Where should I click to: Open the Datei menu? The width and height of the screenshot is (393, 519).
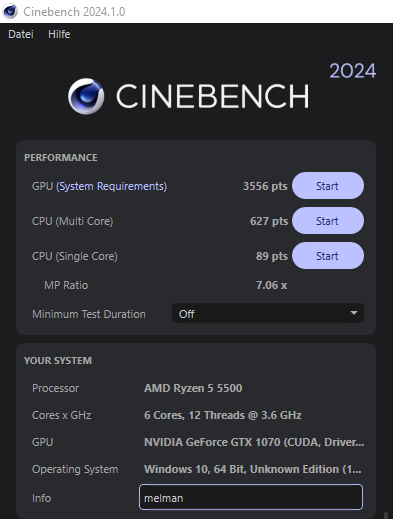point(21,34)
